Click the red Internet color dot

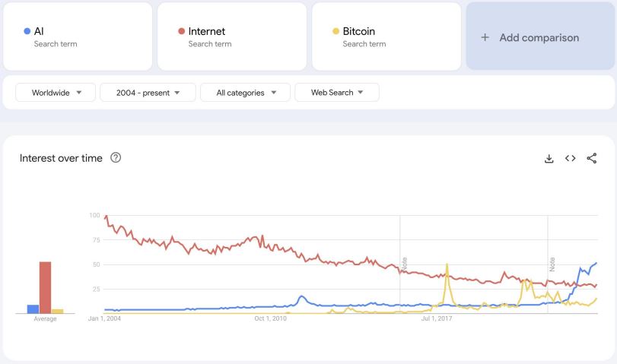[x=181, y=31]
